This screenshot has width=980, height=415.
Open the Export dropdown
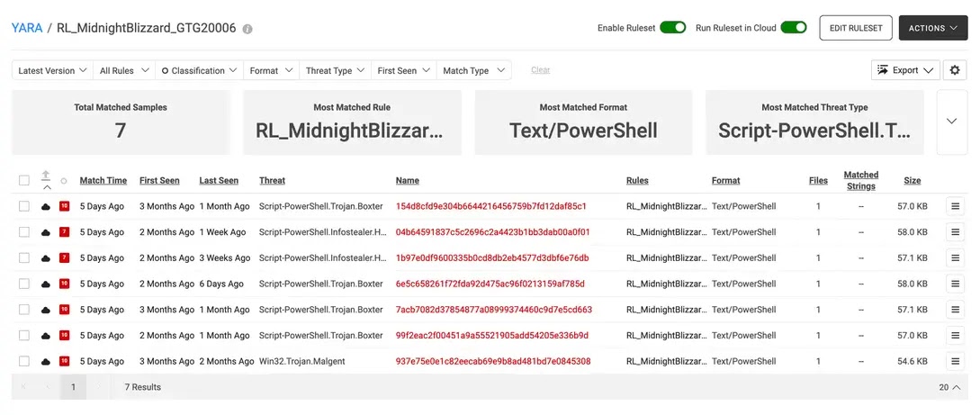pos(905,70)
